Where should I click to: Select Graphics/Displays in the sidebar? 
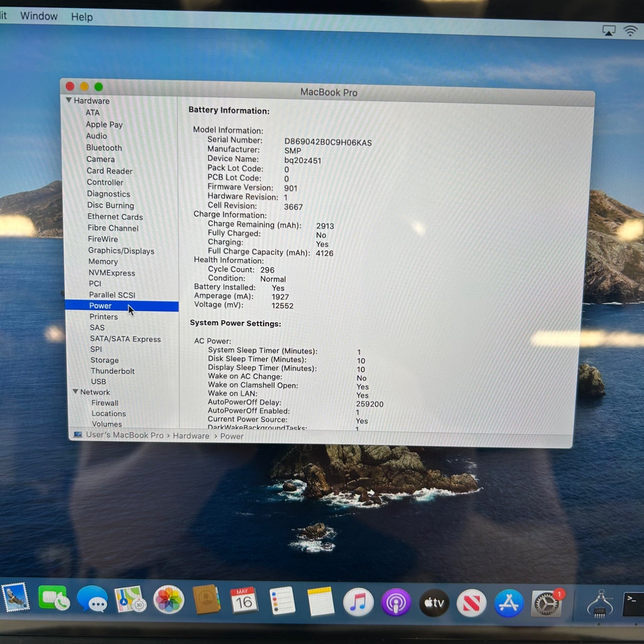(121, 251)
